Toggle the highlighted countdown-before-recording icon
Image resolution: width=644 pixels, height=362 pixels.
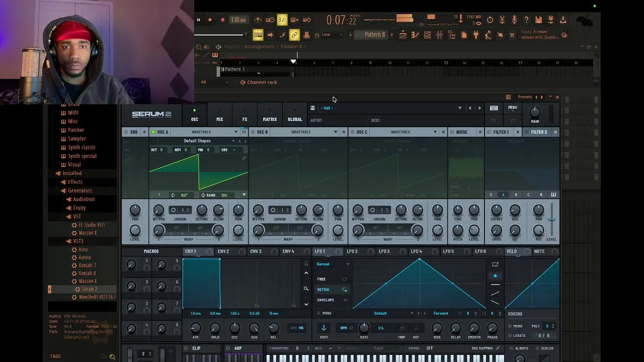tap(282, 20)
